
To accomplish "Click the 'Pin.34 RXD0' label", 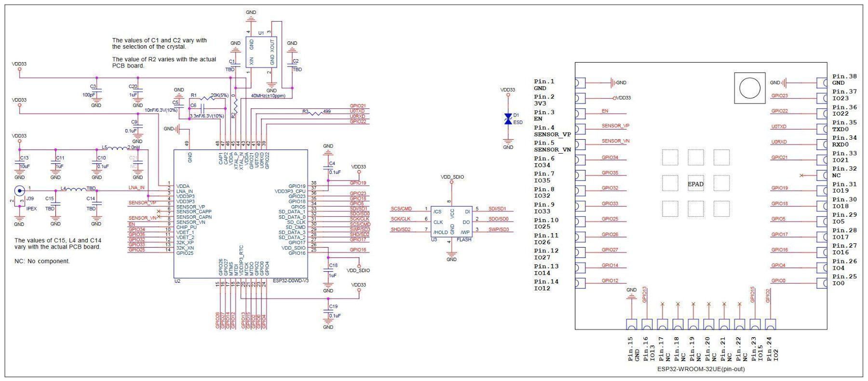I will click(x=845, y=141).
